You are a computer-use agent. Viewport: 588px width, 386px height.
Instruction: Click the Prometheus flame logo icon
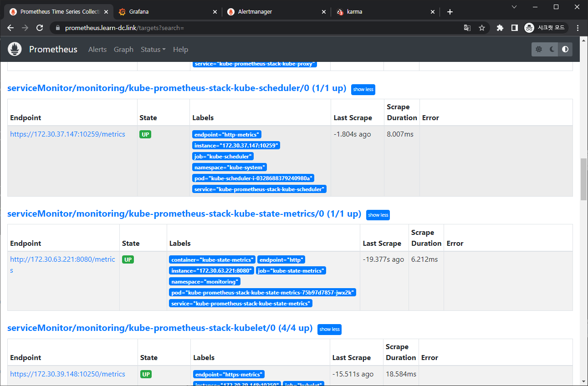[x=15, y=49]
